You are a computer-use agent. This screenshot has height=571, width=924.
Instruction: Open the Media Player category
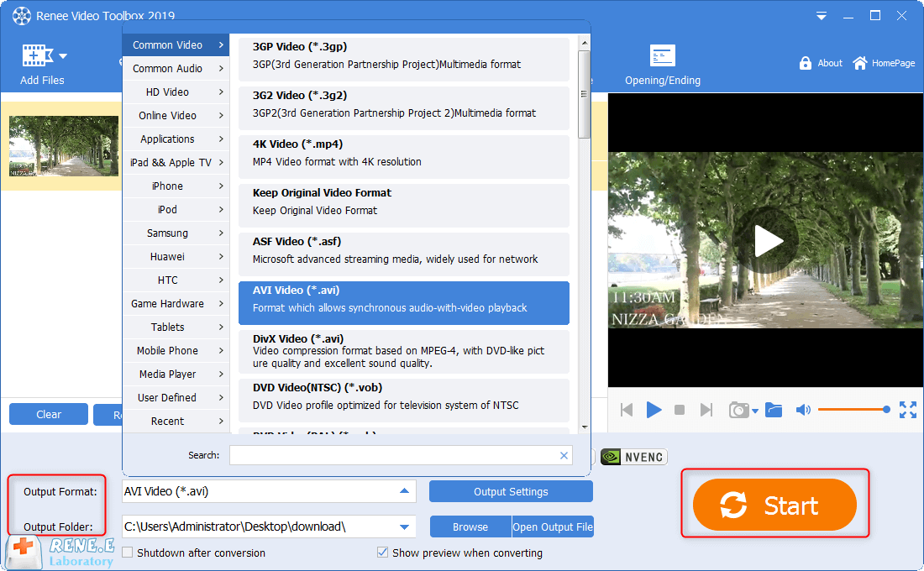coord(176,375)
